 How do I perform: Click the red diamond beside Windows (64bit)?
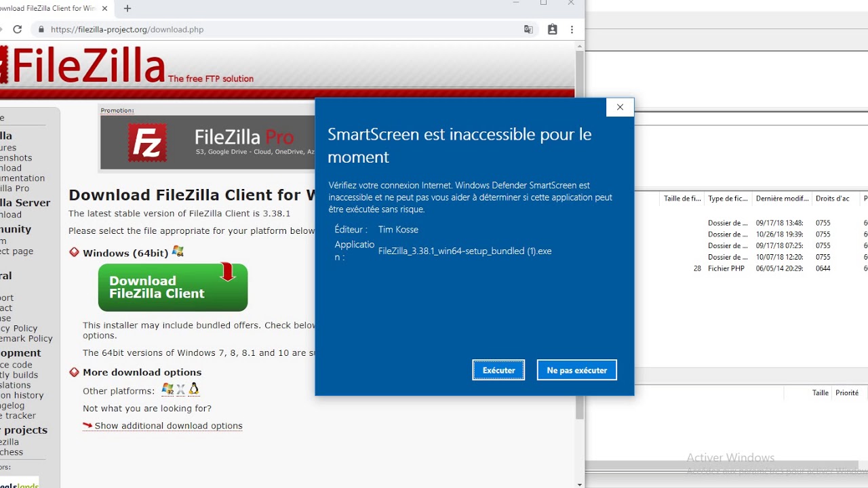tap(75, 253)
